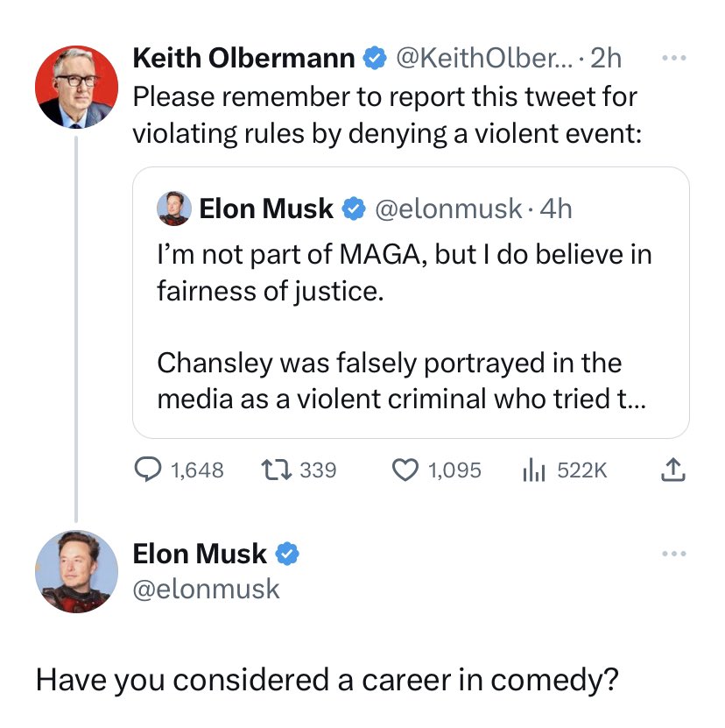
Task: Open Keith Olbermann's profile picture
Action: (x=76, y=87)
